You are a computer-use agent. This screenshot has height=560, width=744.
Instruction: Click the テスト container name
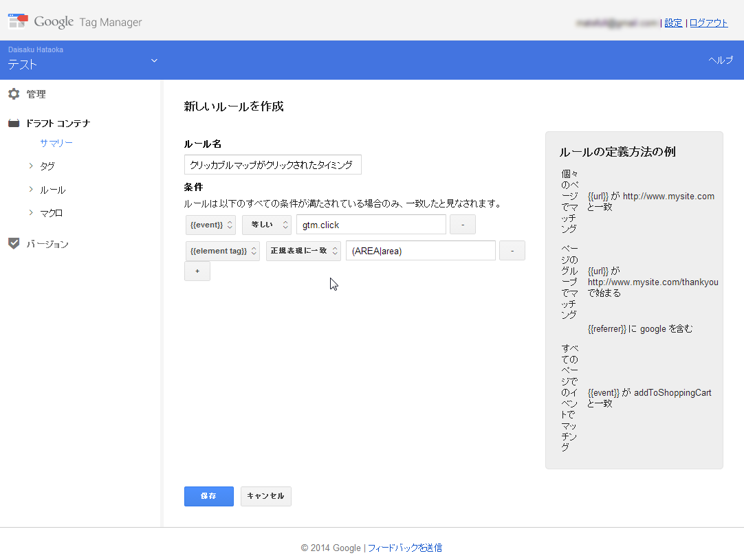pos(22,65)
